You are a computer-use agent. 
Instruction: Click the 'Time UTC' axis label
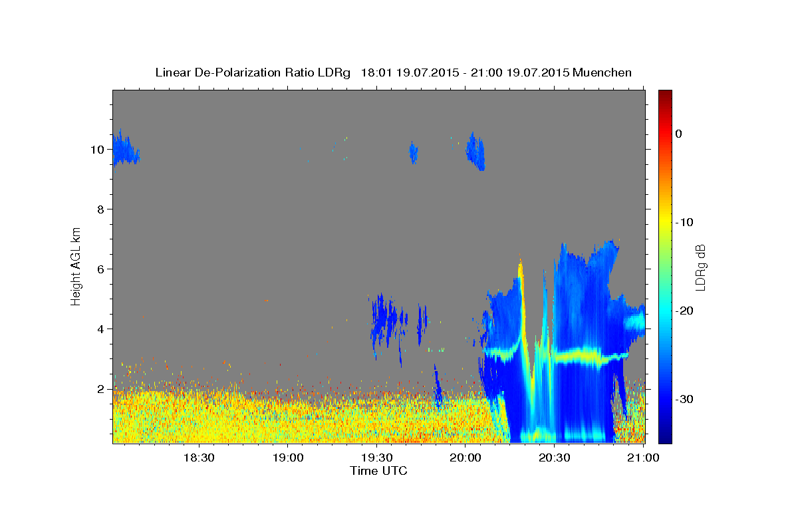click(378, 471)
